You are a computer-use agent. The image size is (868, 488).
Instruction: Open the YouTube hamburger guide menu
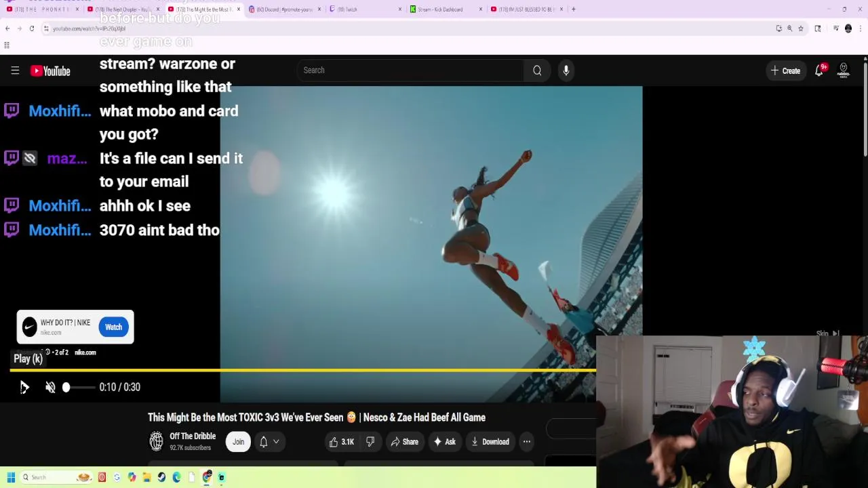[15, 70]
